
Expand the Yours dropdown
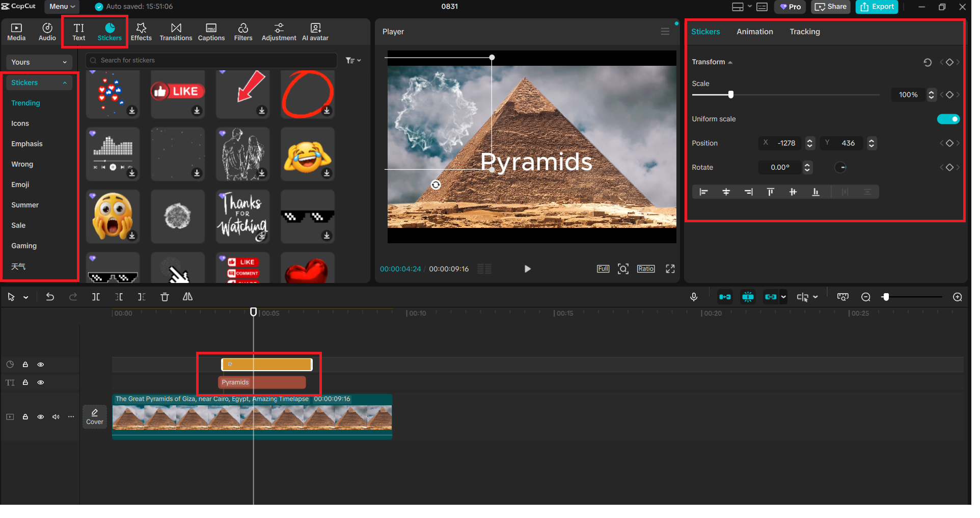coord(39,62)
